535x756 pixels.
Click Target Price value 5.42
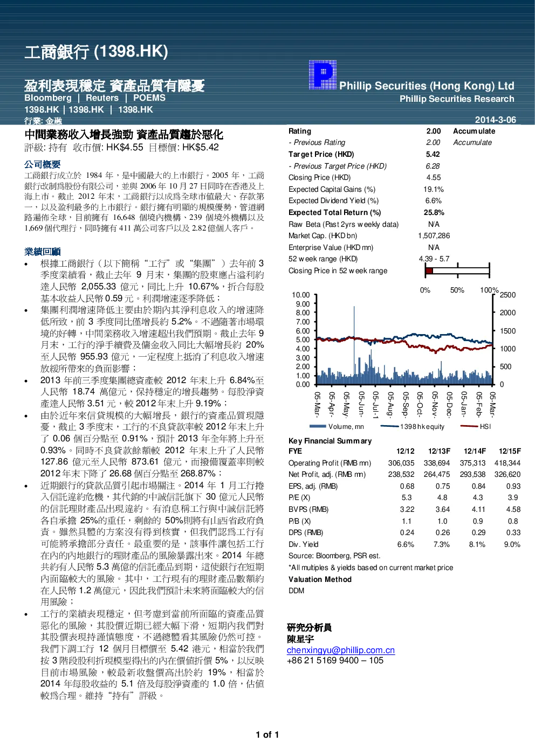[433, 154]
